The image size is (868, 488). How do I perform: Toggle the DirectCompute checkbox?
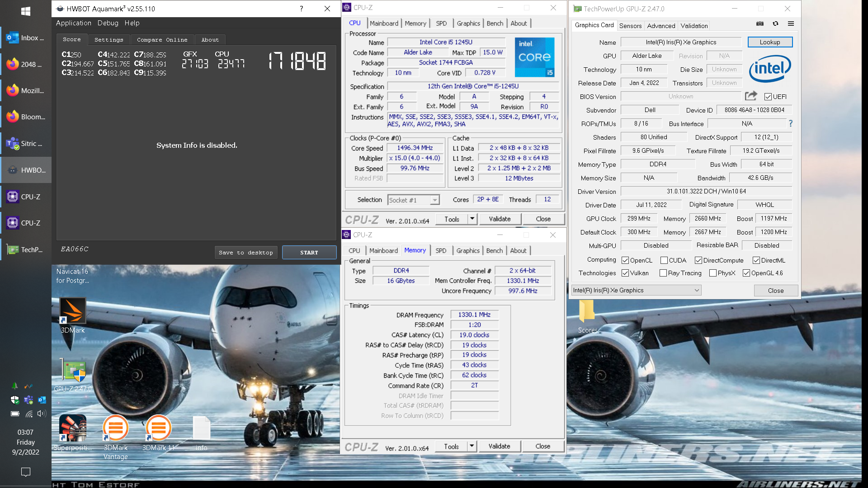(698, 260)
